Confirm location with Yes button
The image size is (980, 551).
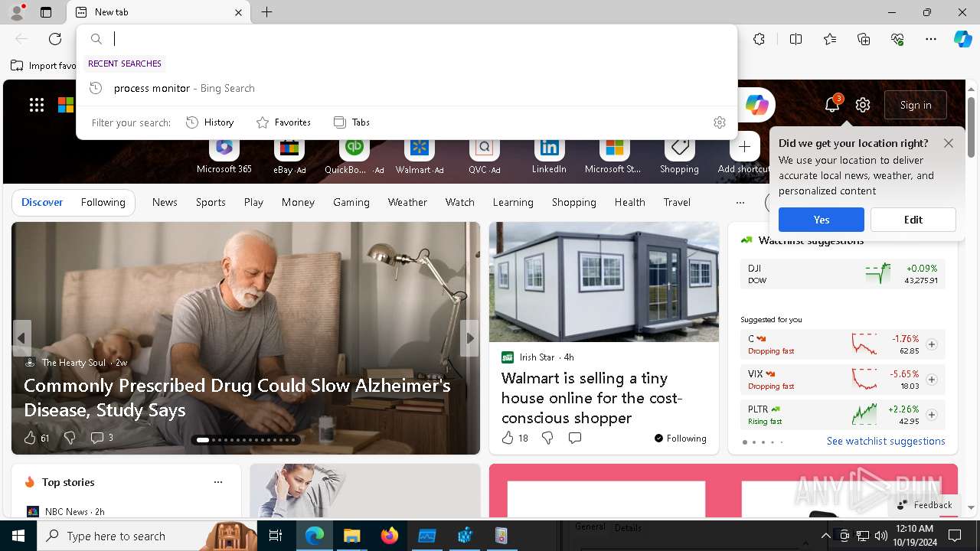(x=822, y=220)
